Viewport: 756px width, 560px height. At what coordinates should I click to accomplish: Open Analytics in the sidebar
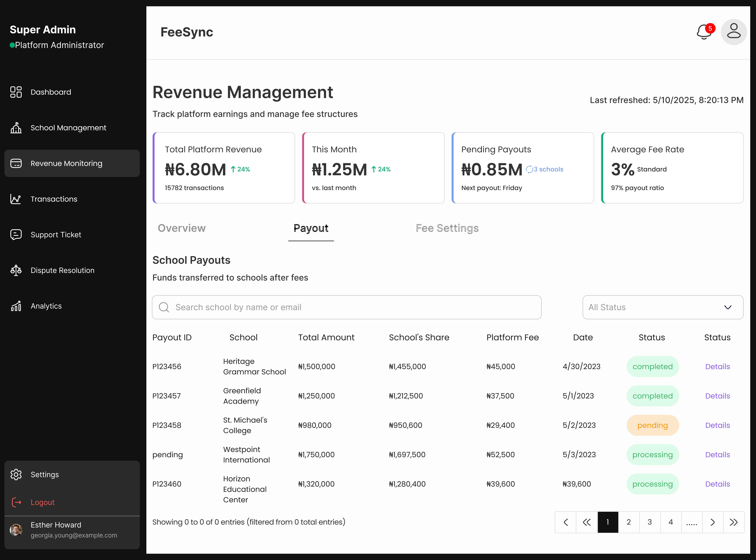point(72,306)
